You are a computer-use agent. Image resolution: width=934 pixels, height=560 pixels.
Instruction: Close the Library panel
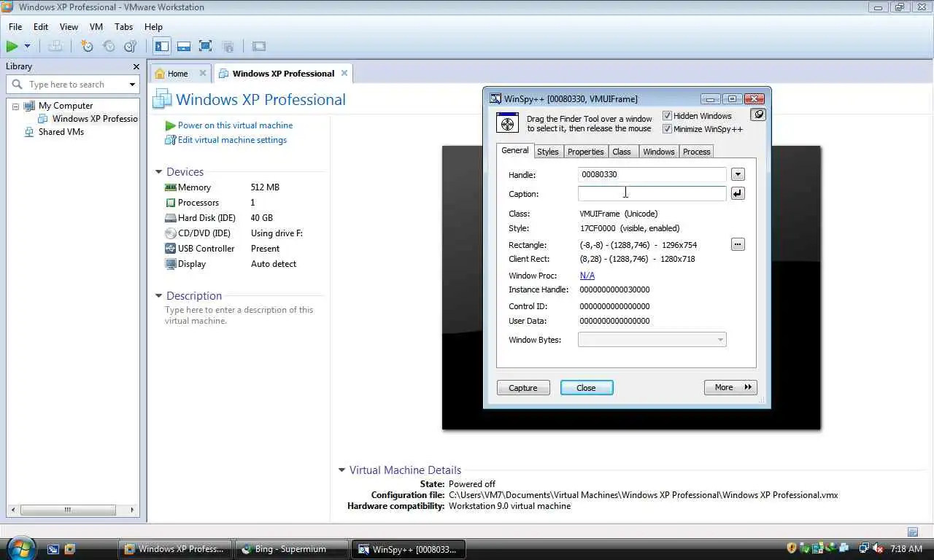[x=136, y=66]
